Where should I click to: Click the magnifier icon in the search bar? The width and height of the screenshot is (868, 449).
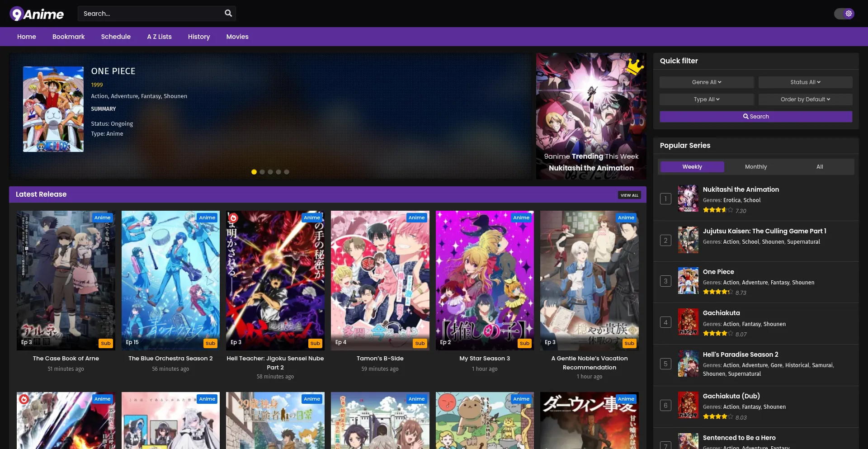[x=228, y=13]
